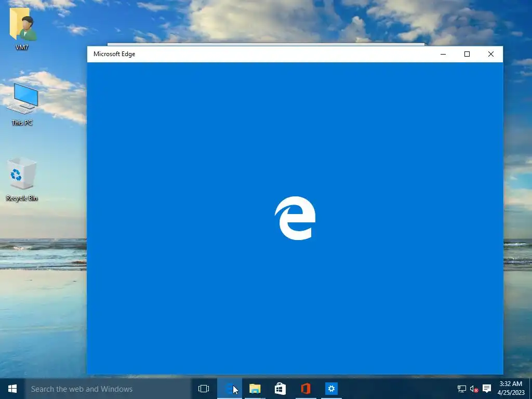The height and width of the screenshot is (399, 532).
Task: Click the Search the web and Windows box
Action: click(108, 389)
